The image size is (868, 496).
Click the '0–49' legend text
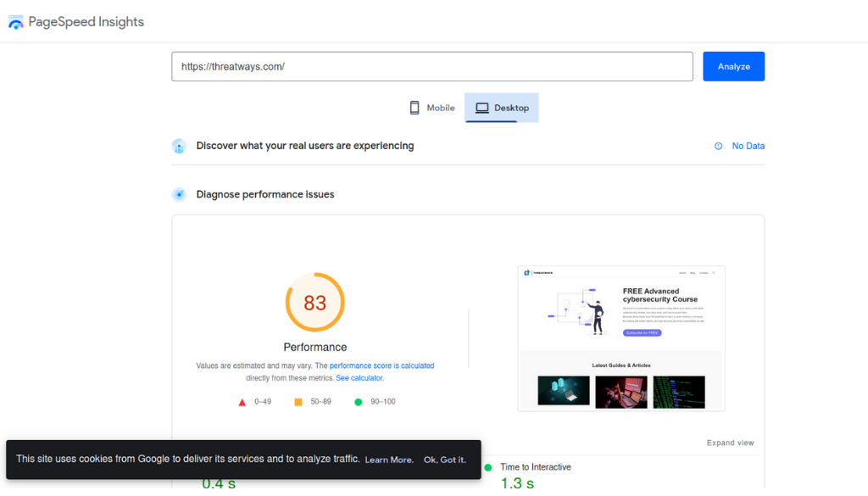263,402
